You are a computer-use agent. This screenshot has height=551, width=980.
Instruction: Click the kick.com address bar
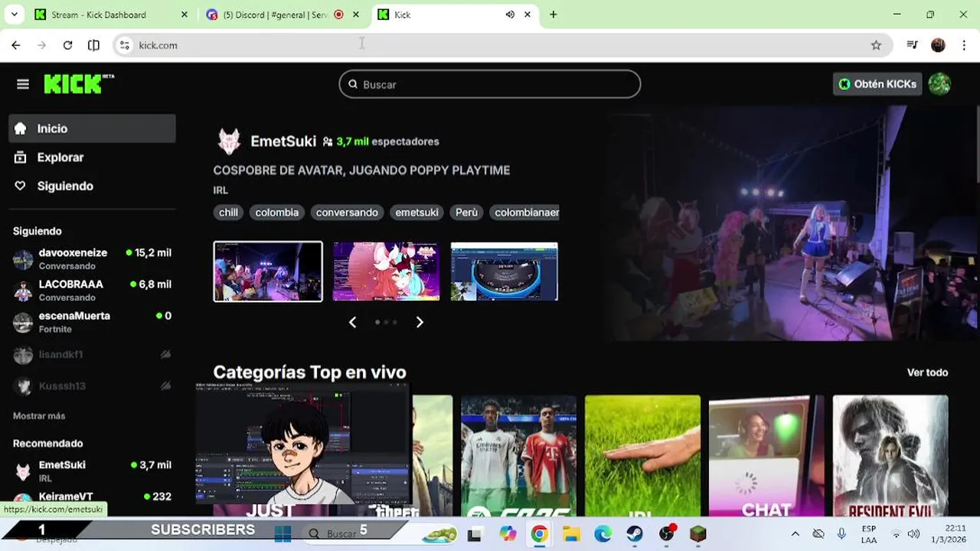(x=501, y=45)
